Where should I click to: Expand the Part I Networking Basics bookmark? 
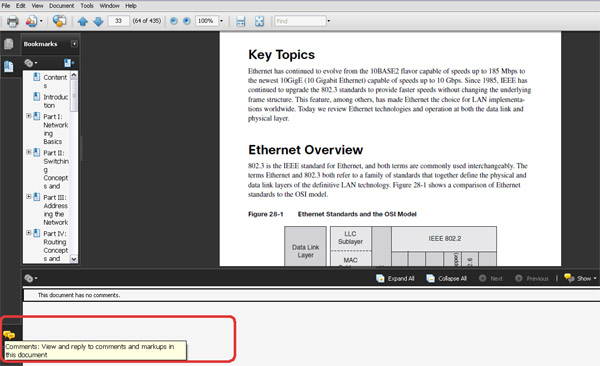coord(29,116)
